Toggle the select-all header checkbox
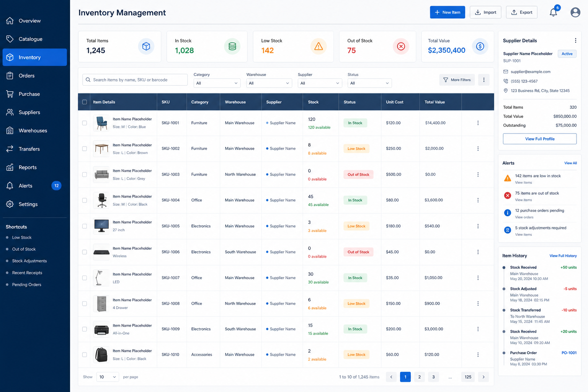 tap(85, 102)
